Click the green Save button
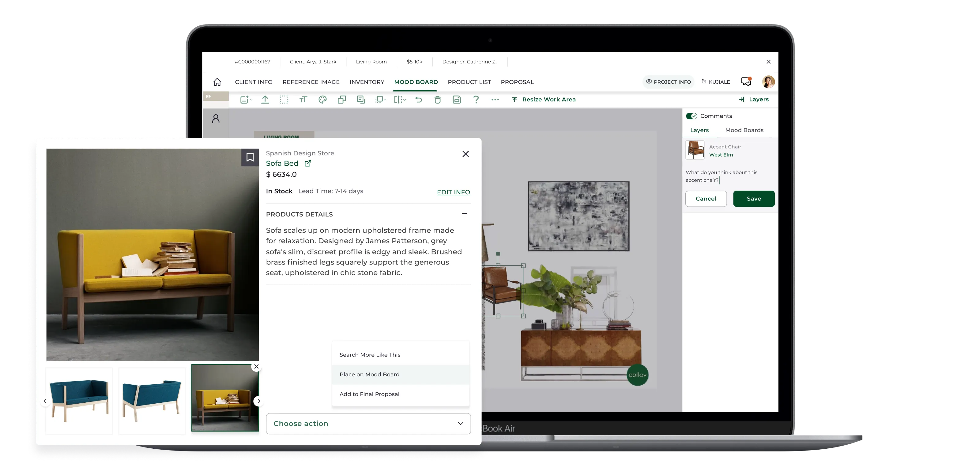980x464 pixels. 754,199
